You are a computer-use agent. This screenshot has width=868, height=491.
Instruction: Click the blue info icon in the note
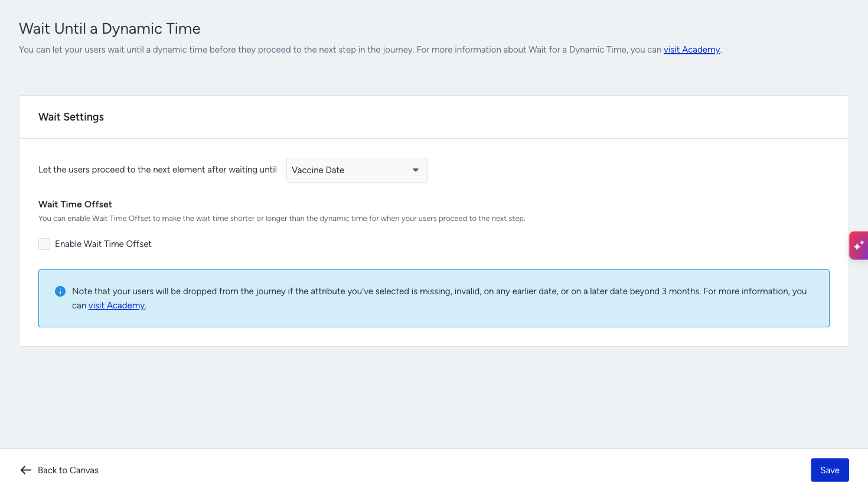tap(60, 291)
